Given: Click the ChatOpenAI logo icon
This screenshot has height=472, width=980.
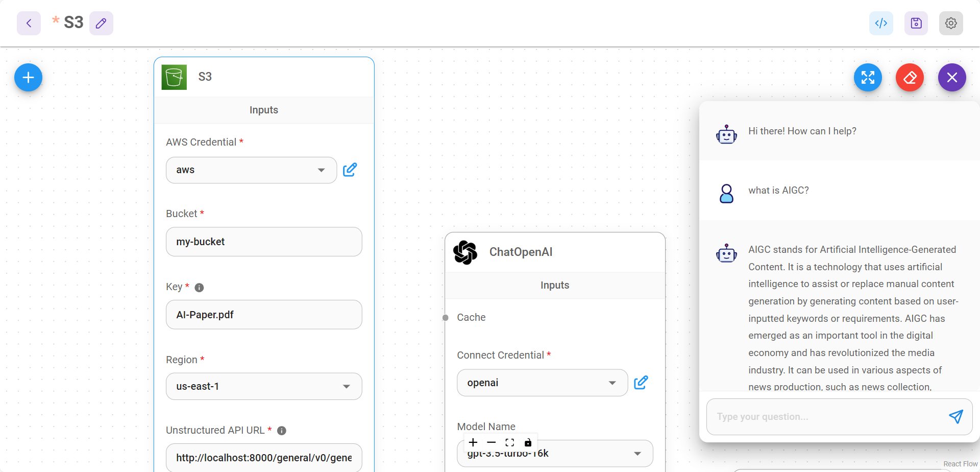Looking at the screenshot, I should point(465,252).
